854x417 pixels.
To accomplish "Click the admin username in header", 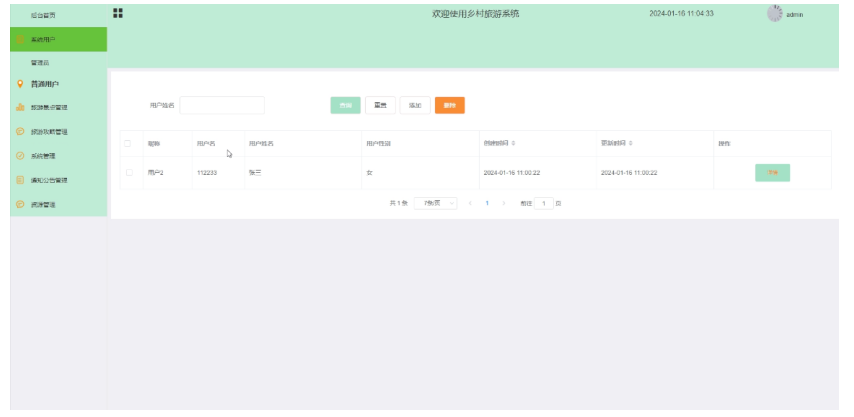I will coord(794,15).
